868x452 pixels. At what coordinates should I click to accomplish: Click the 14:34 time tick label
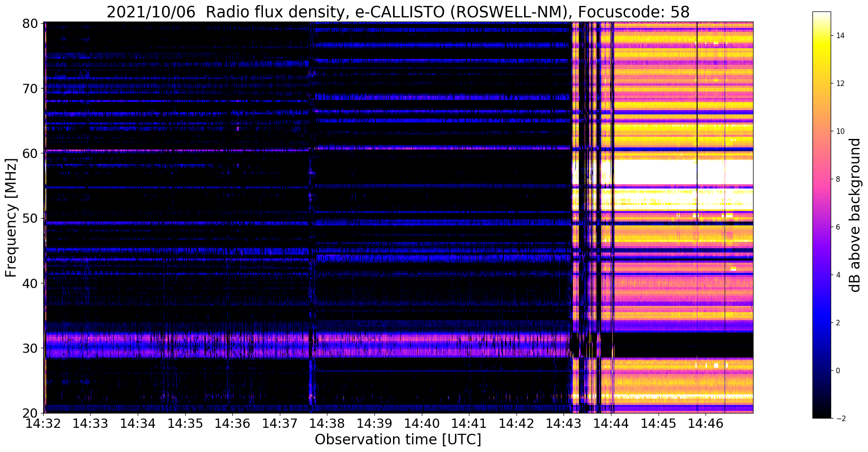[137, 423]
